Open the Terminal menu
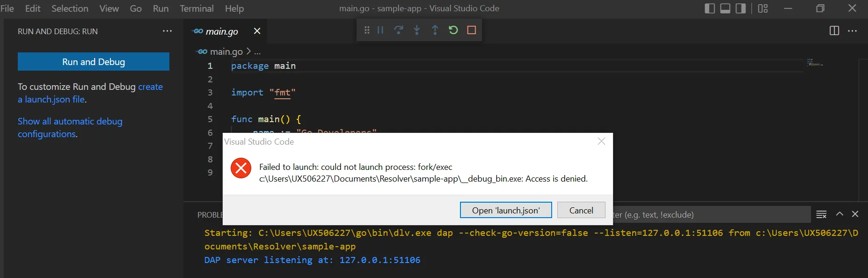Image resolution: width=868 pixels, height=278 pixels. pos(197,8)
